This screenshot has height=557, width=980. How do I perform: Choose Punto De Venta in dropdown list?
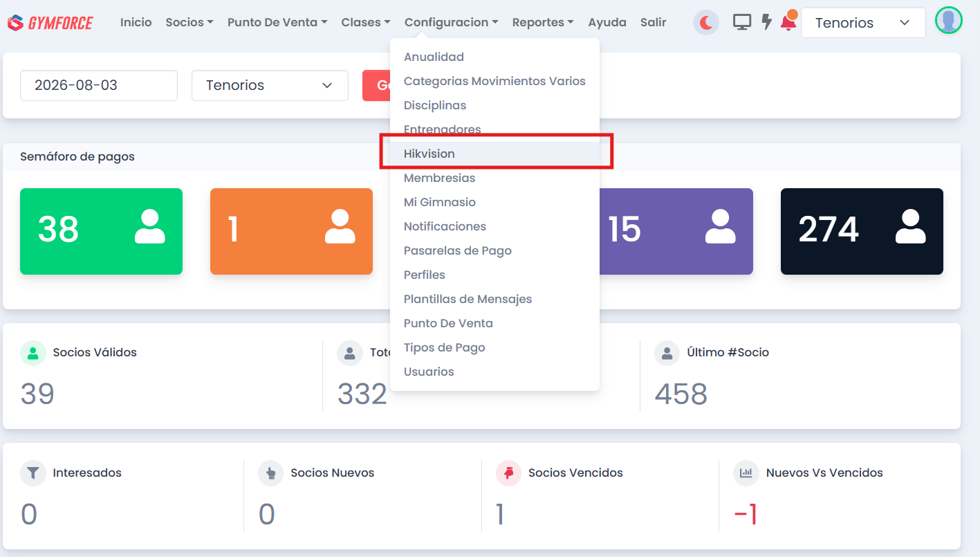[x=494, y=323]
